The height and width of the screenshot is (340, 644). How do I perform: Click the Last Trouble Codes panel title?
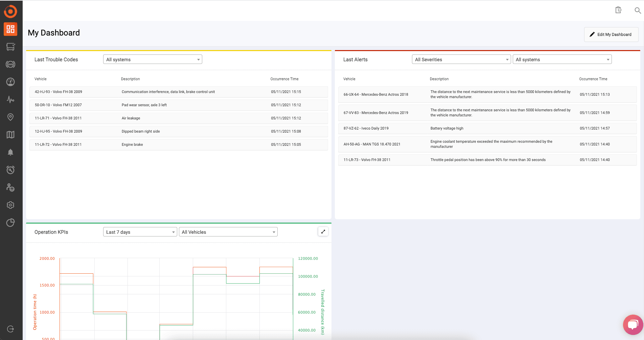[x=56, y=60]
